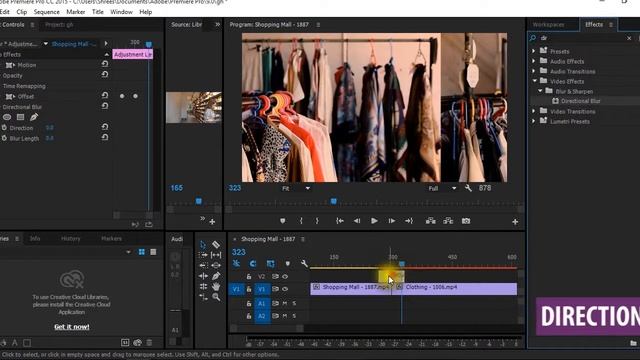Screen dimensions: 640x360
Task: Open timeline wrench display settings
Action: point(304,264)
